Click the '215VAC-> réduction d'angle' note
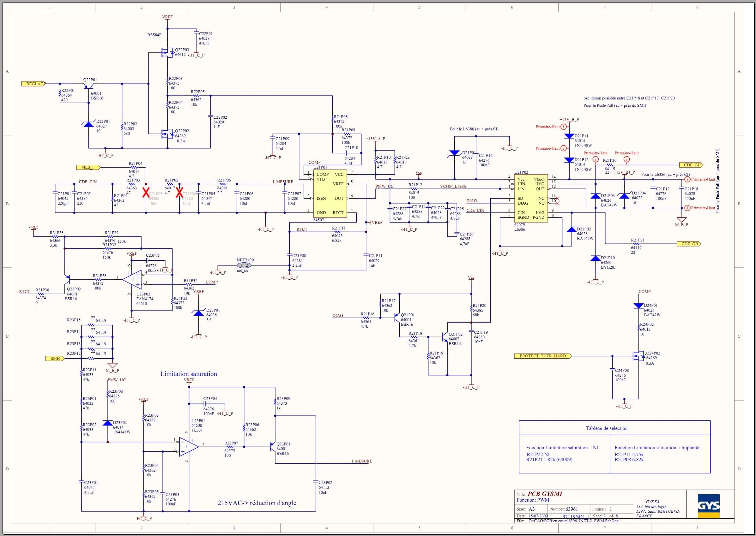 257,503
